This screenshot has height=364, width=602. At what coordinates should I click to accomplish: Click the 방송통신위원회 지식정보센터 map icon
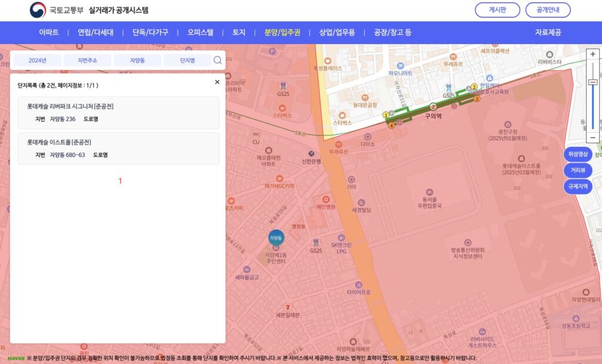(x=467, y=242)
